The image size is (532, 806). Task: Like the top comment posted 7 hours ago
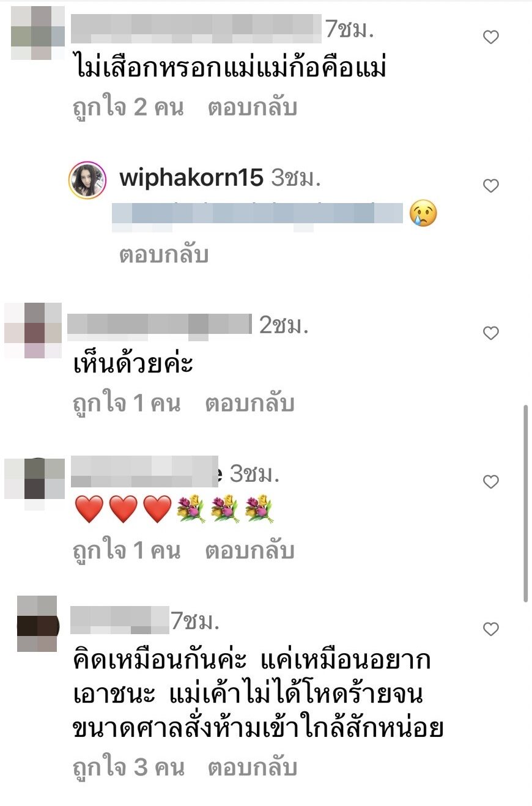pos(491,37)
